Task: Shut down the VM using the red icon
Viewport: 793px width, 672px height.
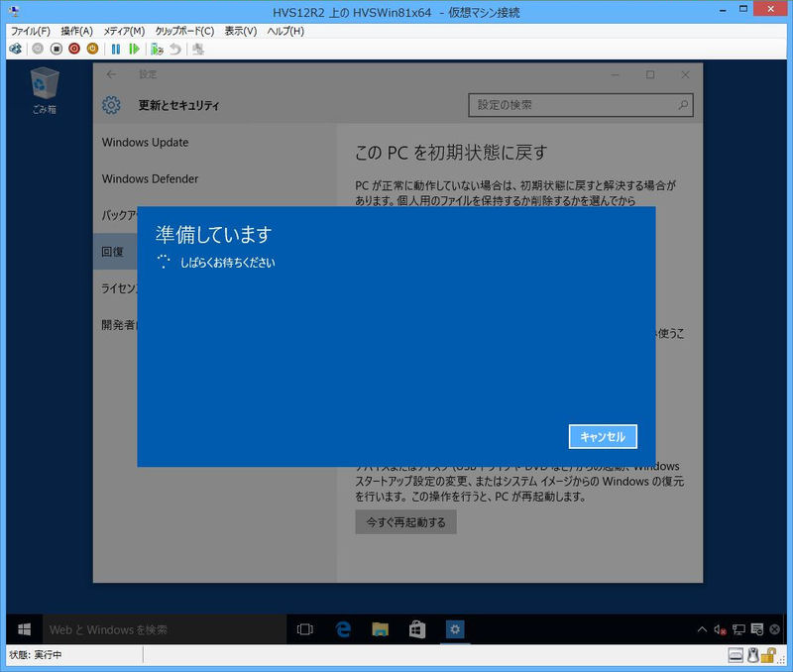Action: click(x=74, y=49)
